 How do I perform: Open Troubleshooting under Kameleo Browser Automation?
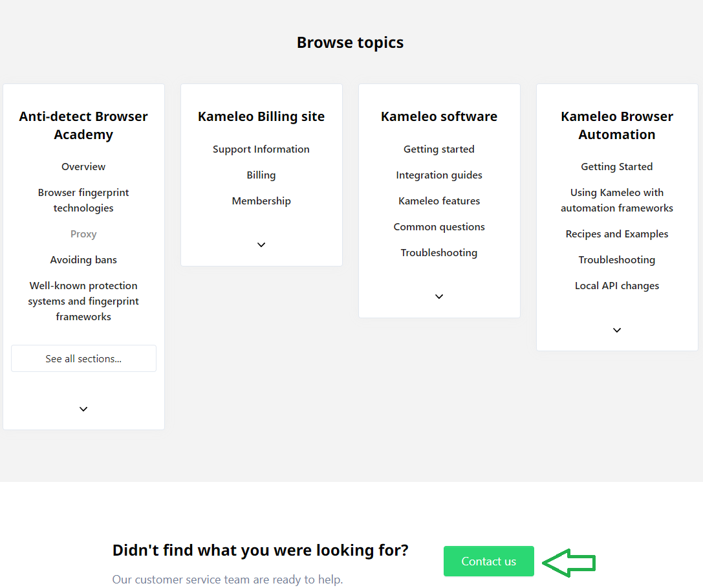pyautogui.click(x=617, y=259)
